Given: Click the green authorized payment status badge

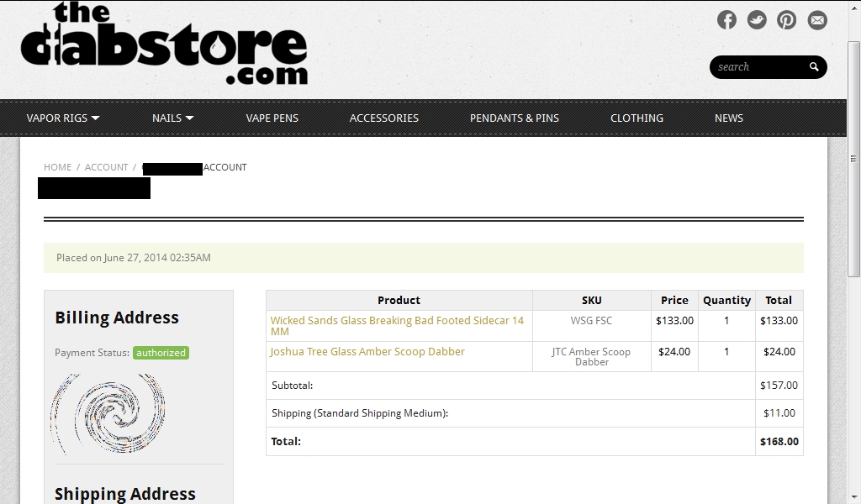Looking at the screenshot, I should (161, 353).
